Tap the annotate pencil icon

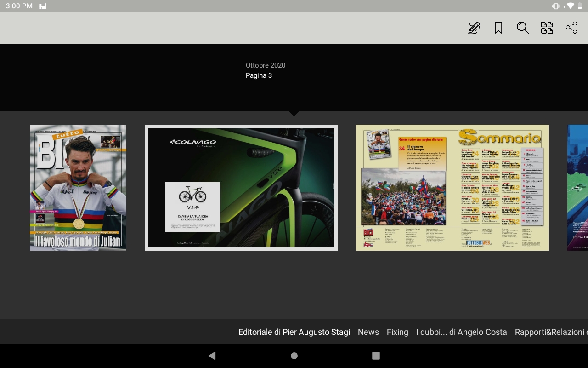474,28
